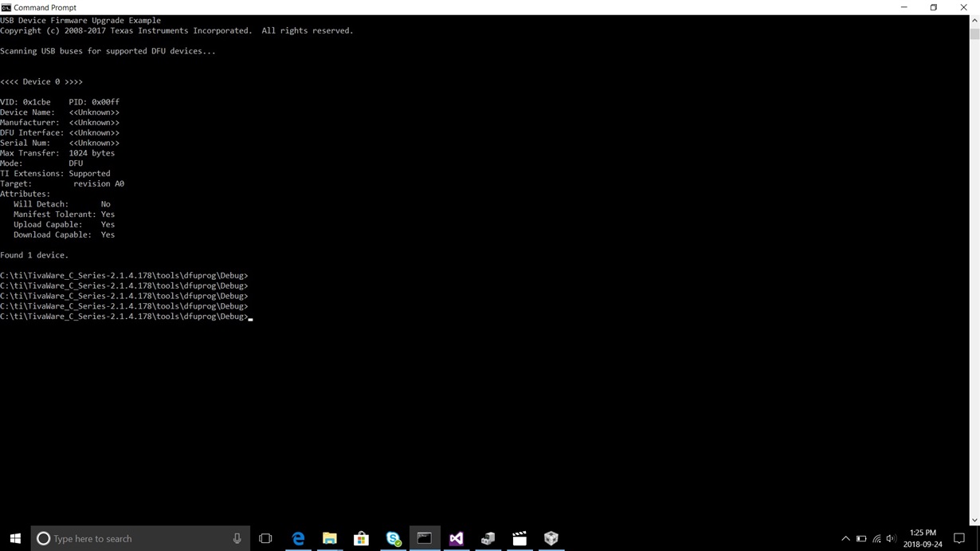Close the Command Prompt window
The width and height of the screenshot is (980, 551).
pyautogui.click(x=963, y=7)
